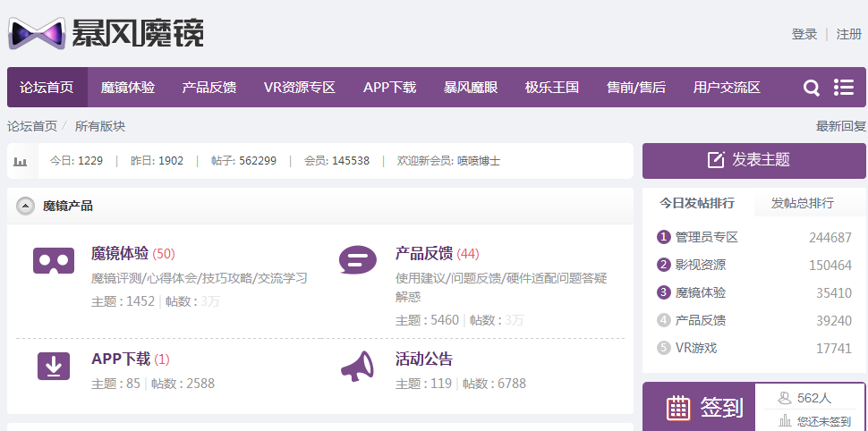Collapse the 魔镜产品 section
Viewport: 868px width, 431px height.
[25, 207]
